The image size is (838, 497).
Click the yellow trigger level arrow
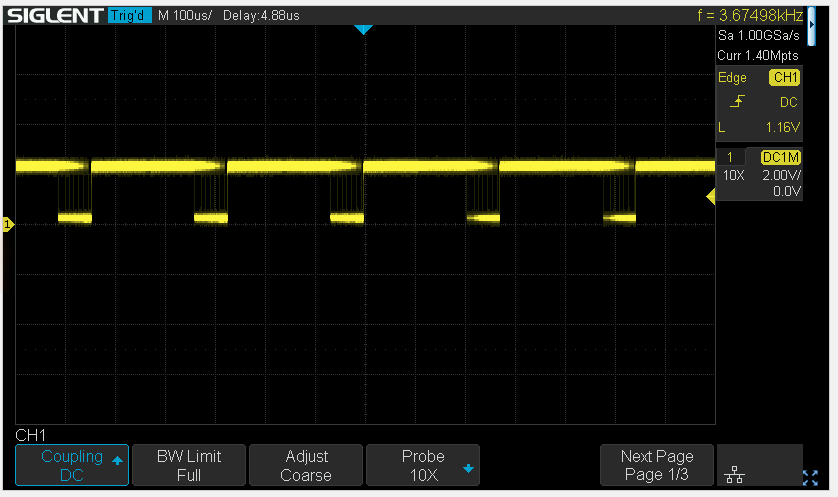pyautogui.click(x=711, y=197)
